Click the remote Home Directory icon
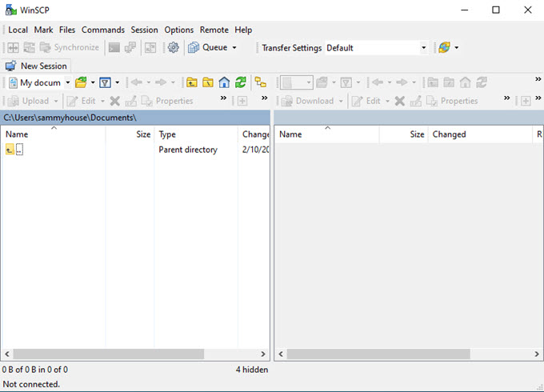544x392 pixels. tap(465, 82)
